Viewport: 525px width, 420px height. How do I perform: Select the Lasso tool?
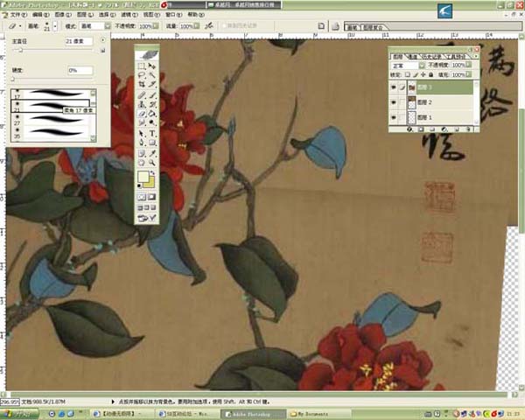coord(142,75)
